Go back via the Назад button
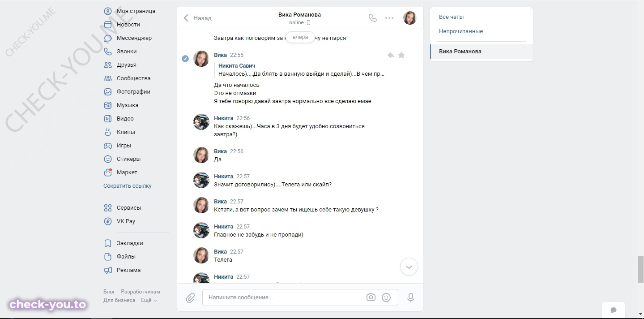 coord(197,18)
